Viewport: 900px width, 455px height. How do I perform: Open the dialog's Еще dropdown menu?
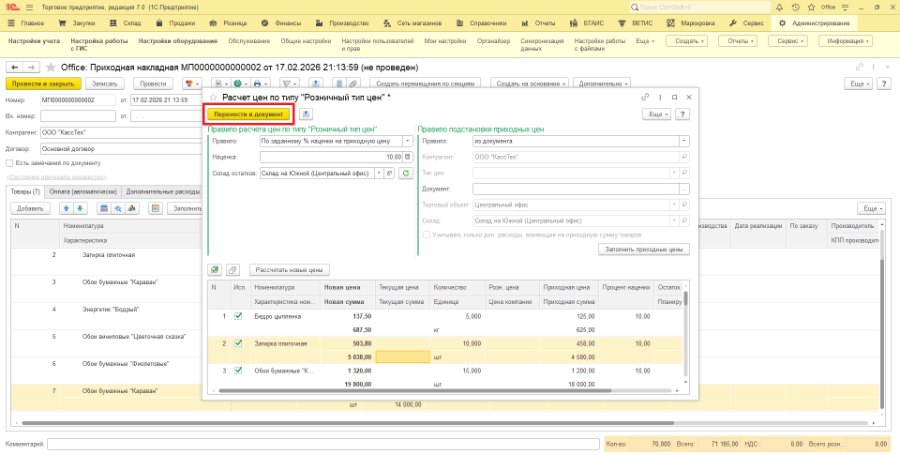(657, 115)
